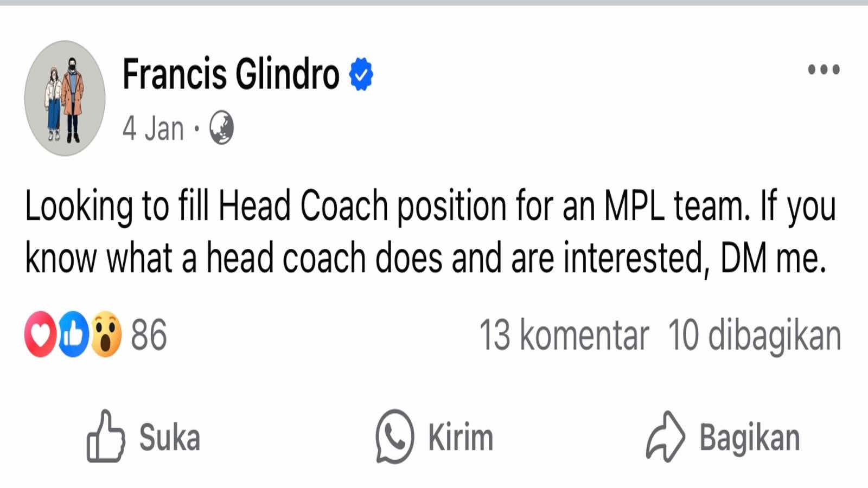Click the globe public audience icon
This screenshot has width=868, height=488.
pos(221,128)
